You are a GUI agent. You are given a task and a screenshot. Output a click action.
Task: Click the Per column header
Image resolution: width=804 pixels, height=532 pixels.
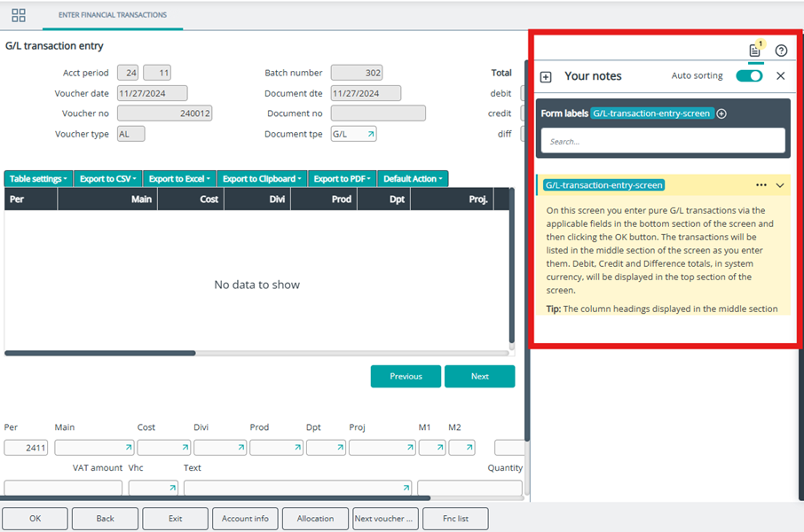coord(31,199)
